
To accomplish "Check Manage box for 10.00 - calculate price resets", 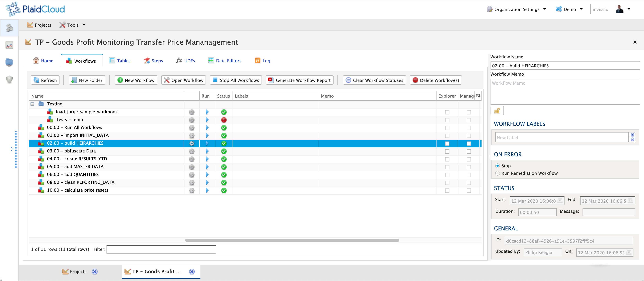I will pos(468,190).
